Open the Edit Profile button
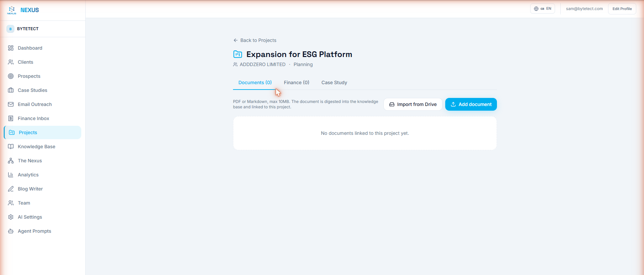 pyautogui.click(x=622, y=9)
